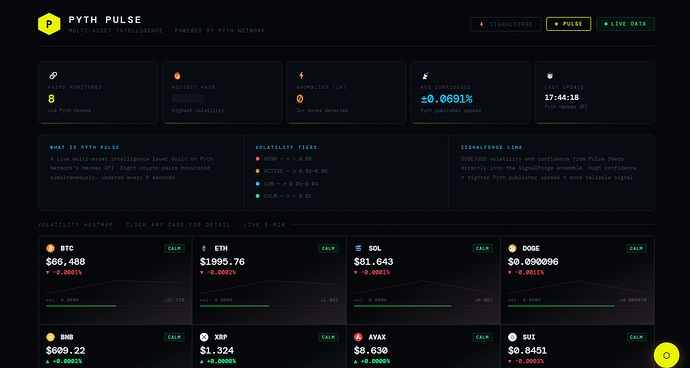
Task: Click the XRP price $1.324
Action: pyautogui.click(x=217, y=351)
